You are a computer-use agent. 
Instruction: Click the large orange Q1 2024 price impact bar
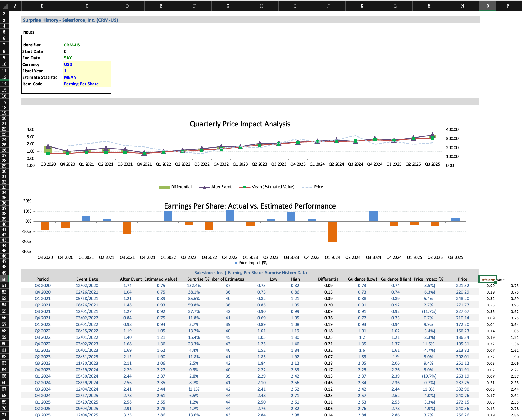(x=332, y=231)
